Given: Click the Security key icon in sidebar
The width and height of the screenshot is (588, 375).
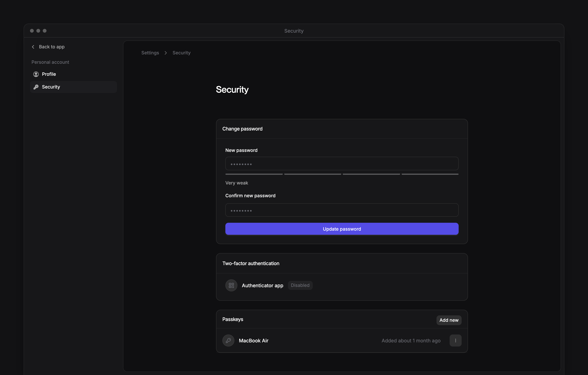Looking at the screenshot, I should (36, 87).
